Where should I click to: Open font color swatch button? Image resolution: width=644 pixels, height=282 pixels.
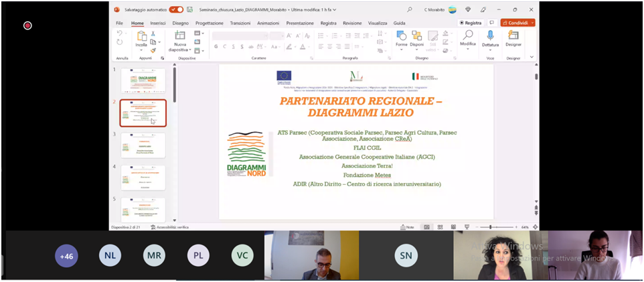click(x=304, y=46)
